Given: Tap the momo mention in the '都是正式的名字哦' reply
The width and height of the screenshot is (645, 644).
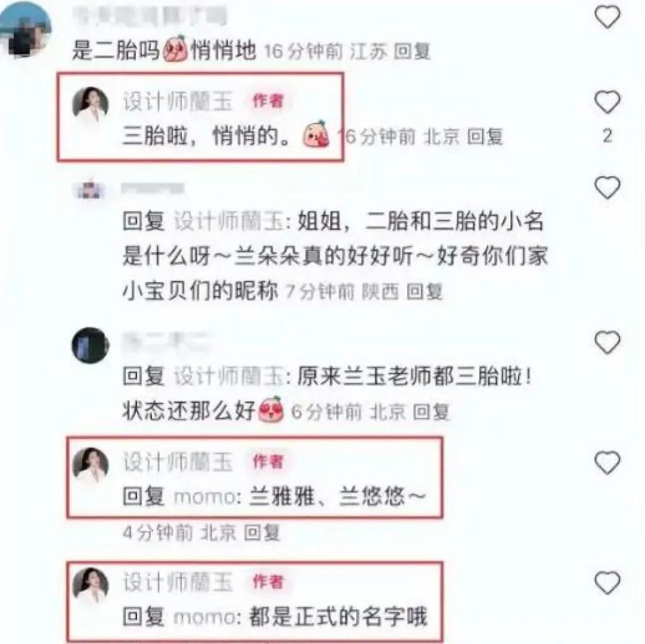Looking at the screenshot, I should [x=204, y=617].
